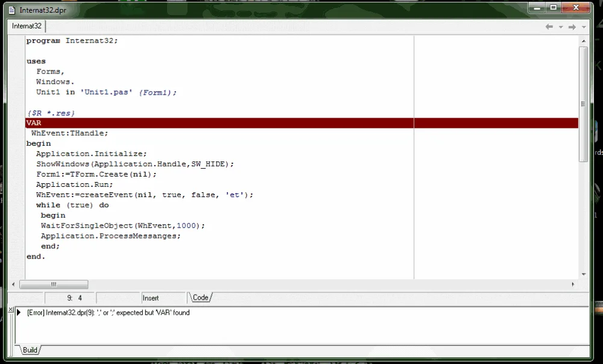Click the WaitForSingleObject line

click(123, 225)
